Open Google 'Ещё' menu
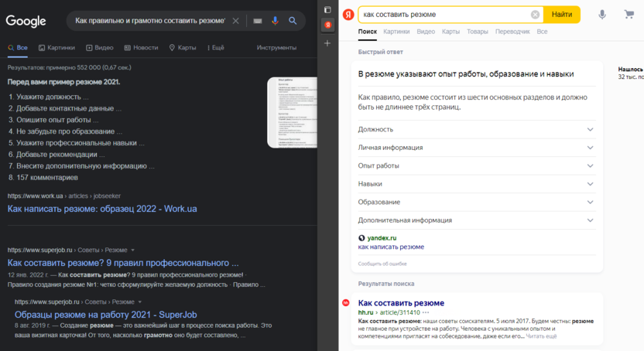 [216, 48]
